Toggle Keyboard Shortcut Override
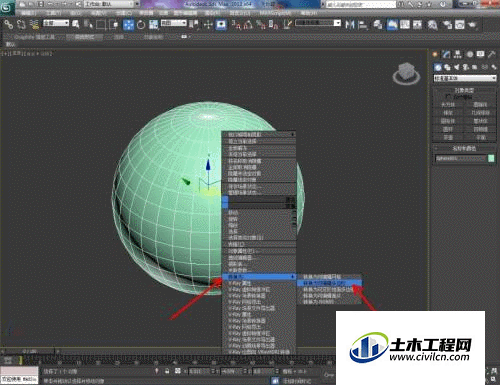 coord(221,25)
